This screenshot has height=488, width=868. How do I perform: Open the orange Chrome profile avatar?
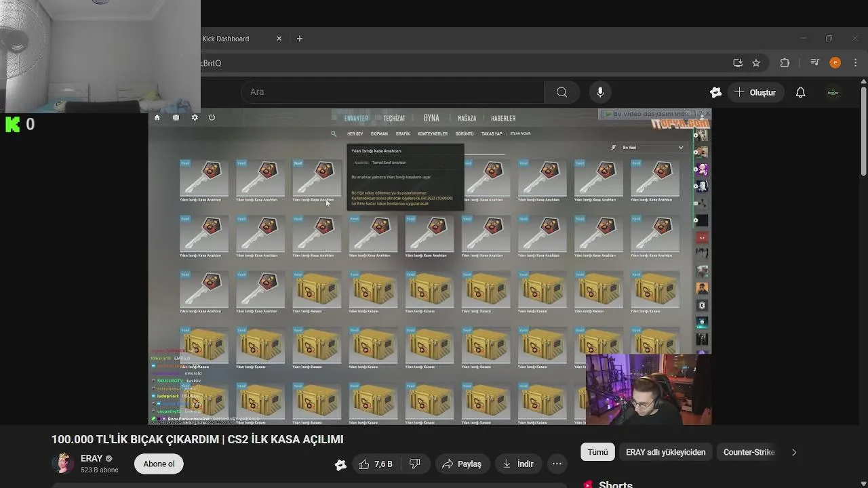point(835,63)
